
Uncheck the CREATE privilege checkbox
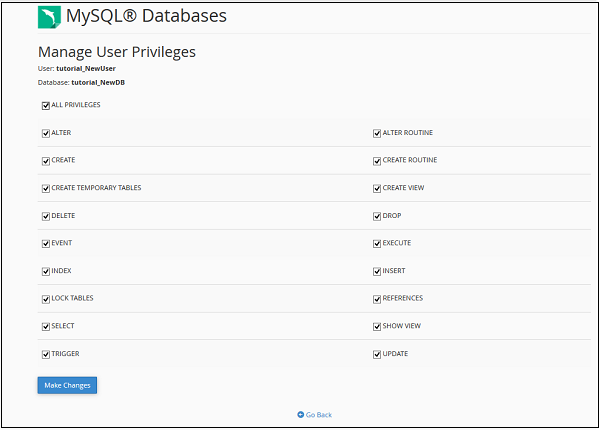pos(46,160)
